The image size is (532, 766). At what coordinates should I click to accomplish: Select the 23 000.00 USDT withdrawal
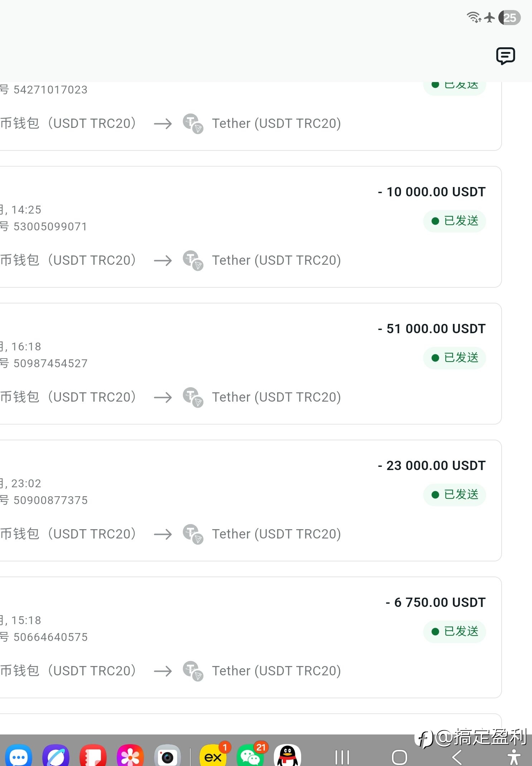[251, 501]
